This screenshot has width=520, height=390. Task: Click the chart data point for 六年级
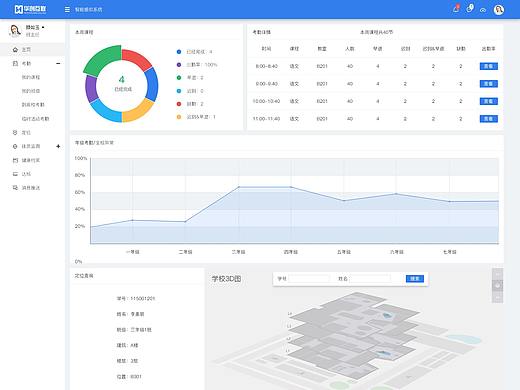pos(396,194)
